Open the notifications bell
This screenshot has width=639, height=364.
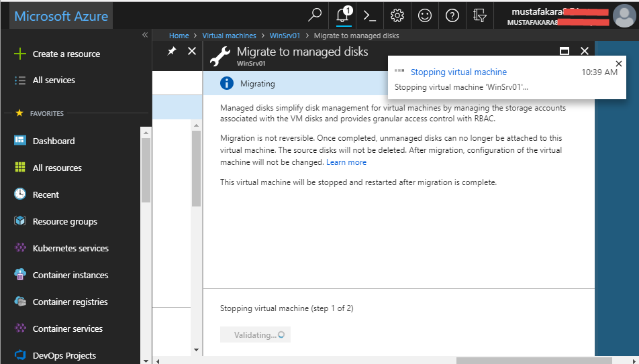tap(344, 15)
